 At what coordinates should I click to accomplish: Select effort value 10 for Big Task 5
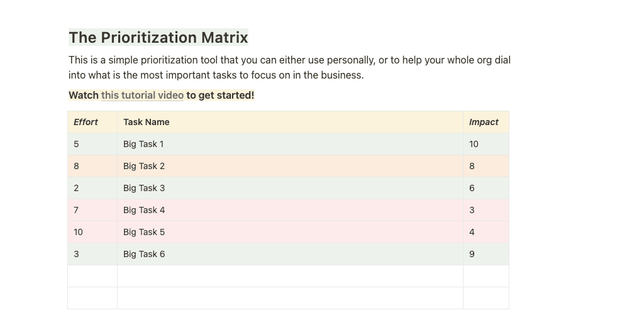click(79, 232)
